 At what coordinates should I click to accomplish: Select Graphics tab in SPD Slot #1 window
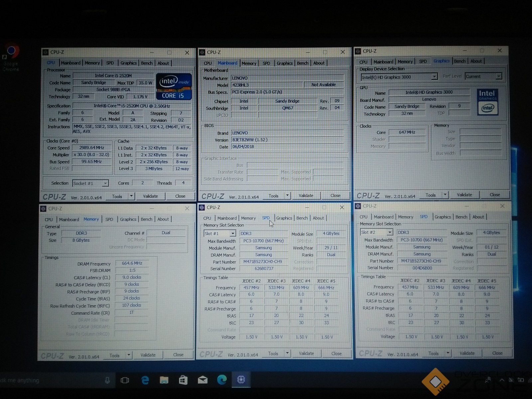point(284,218)
